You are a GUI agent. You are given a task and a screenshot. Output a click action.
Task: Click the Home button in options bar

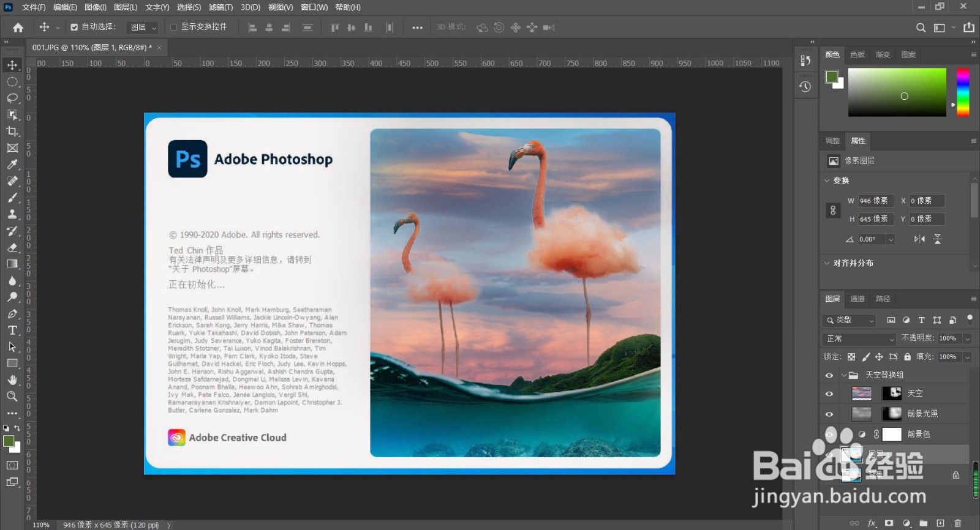pos(18,28)
